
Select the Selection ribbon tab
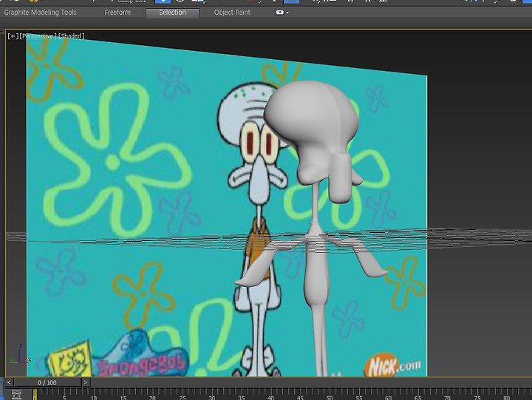(x=172, y=13)
